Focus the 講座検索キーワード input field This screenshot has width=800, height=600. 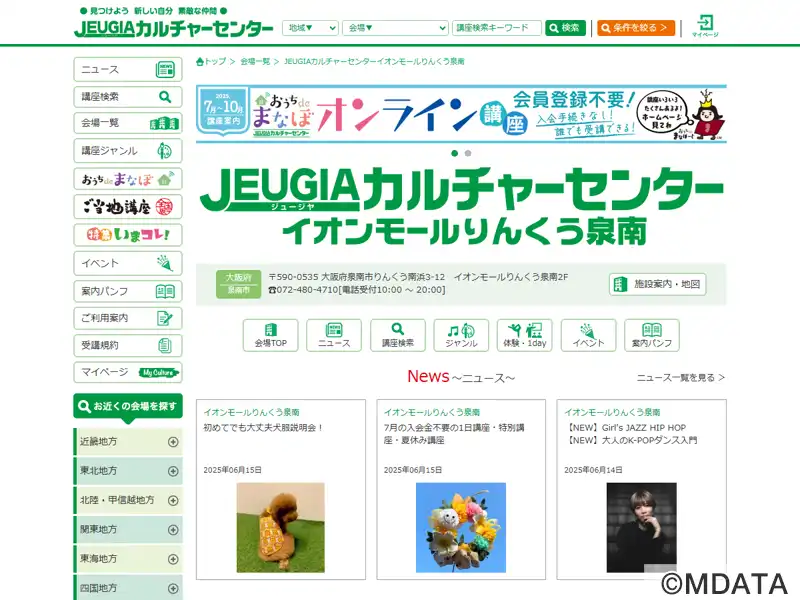(x=496, y=28)
